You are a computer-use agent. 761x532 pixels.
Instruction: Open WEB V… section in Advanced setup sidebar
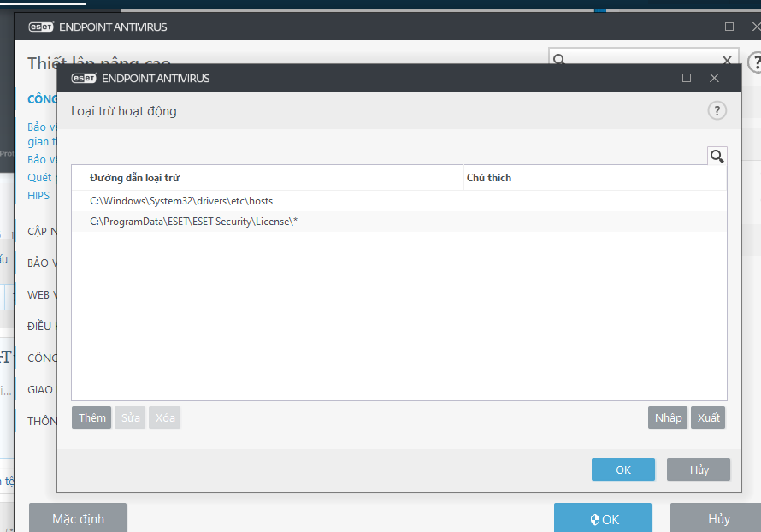click(x=42, y=294)
